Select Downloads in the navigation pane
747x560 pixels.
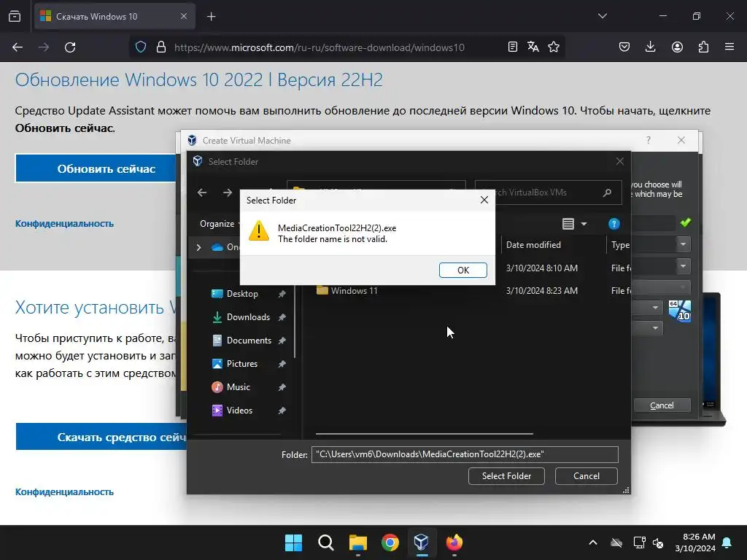pyautogui.click(x=248, y=317)
